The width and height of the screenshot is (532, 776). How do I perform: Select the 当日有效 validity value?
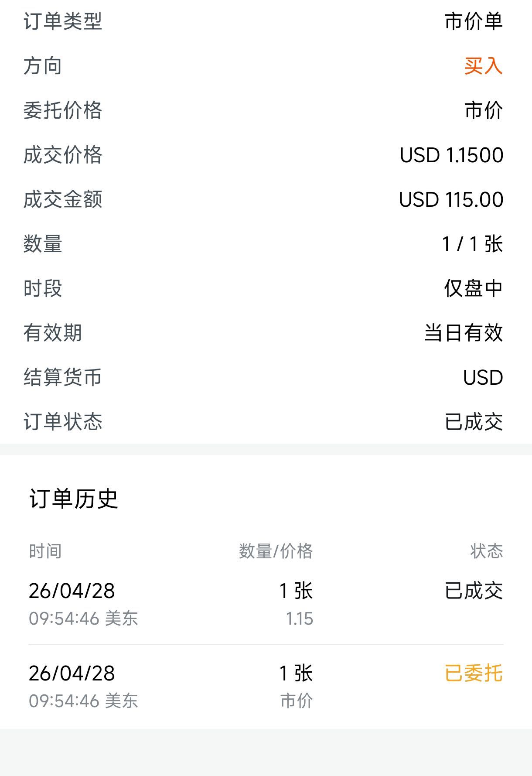click(464, 333)
